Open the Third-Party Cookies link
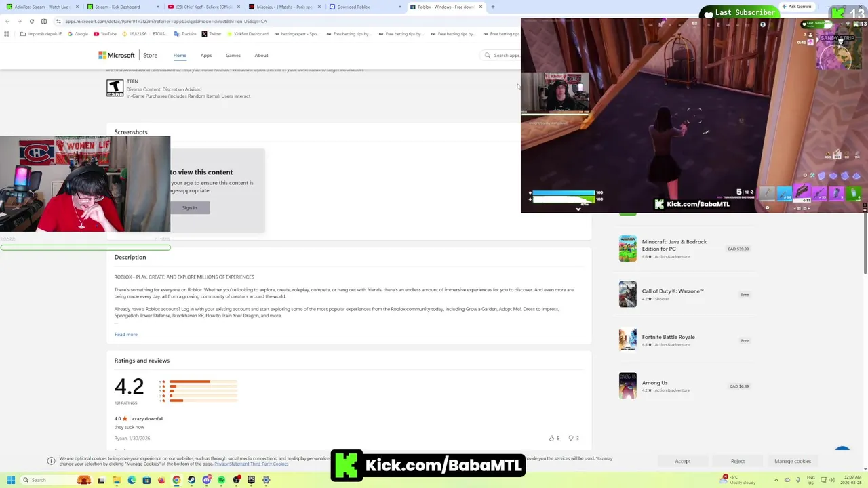 [269, 464]
